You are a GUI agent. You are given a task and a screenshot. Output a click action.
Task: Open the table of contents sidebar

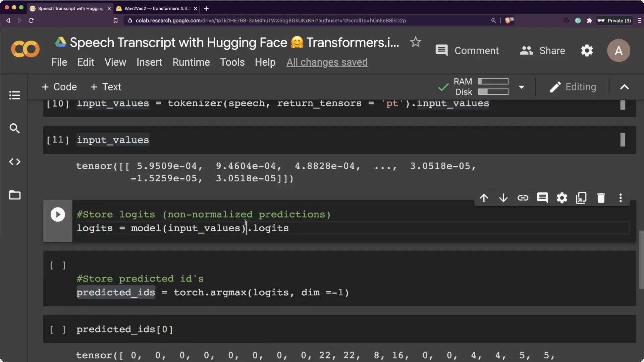pos(14,95)
